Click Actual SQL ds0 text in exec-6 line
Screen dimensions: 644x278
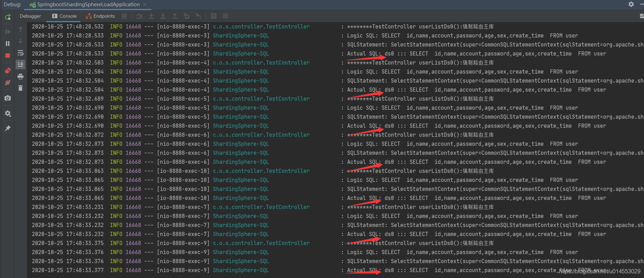coord(476,162)
